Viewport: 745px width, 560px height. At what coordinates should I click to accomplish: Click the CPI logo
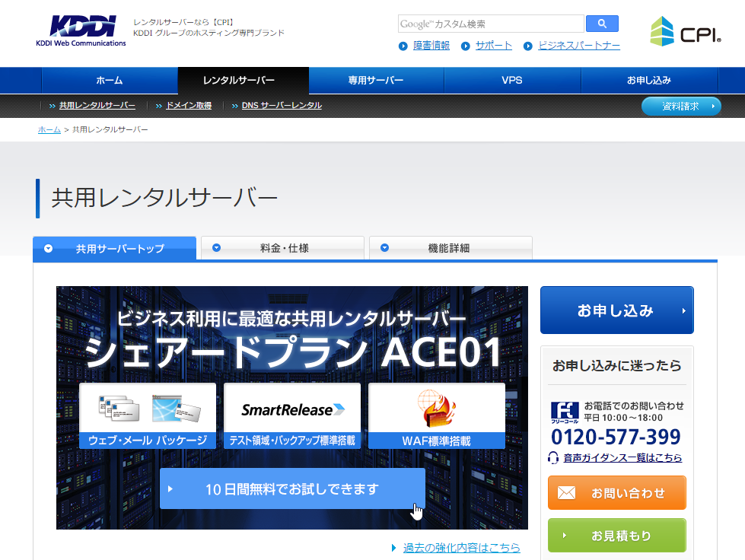point(685,31)
